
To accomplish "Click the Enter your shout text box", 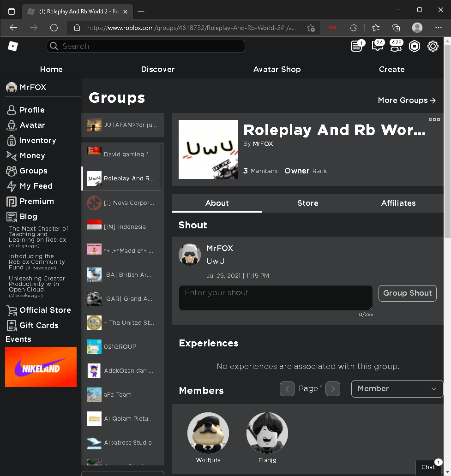I will point(276,297).
